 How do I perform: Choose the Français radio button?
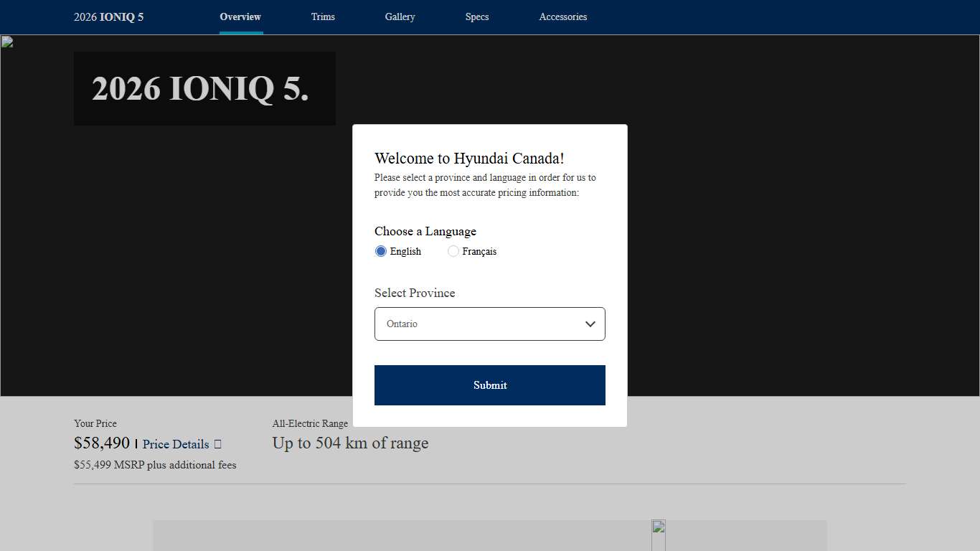453,251
